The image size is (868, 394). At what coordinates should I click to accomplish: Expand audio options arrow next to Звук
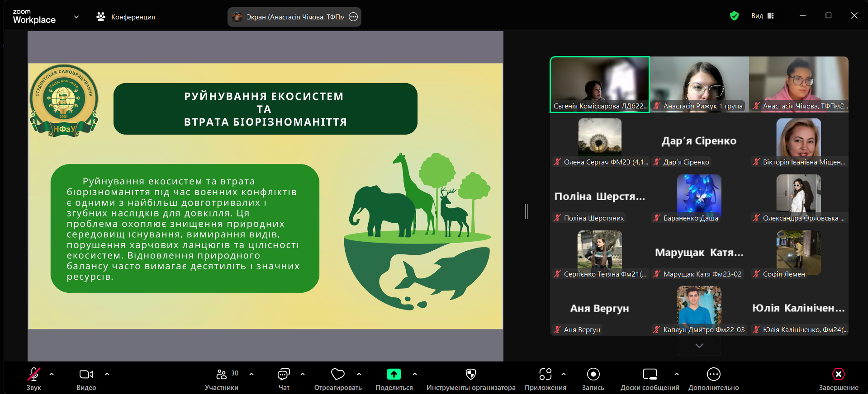tap(52, 374)
